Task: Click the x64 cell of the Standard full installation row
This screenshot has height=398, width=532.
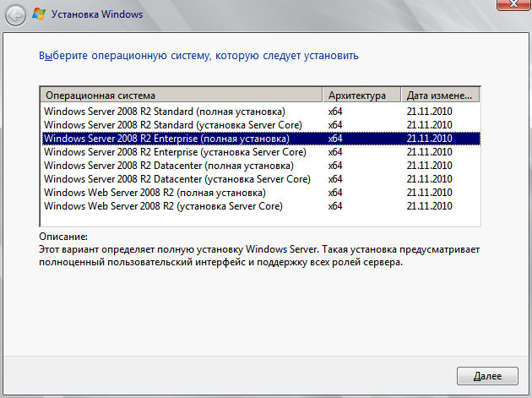Action: (x=335, y=112)
